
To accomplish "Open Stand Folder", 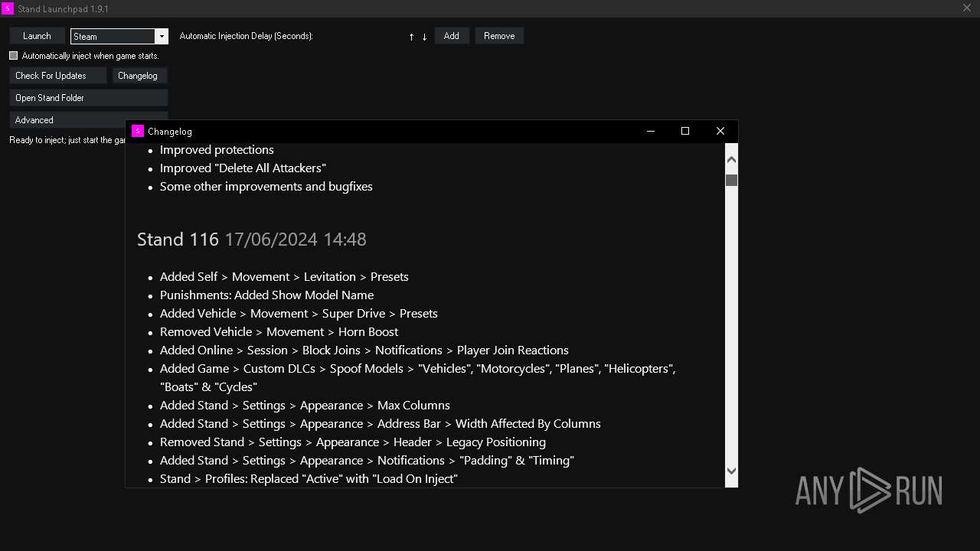I will [x=89, y=98].
